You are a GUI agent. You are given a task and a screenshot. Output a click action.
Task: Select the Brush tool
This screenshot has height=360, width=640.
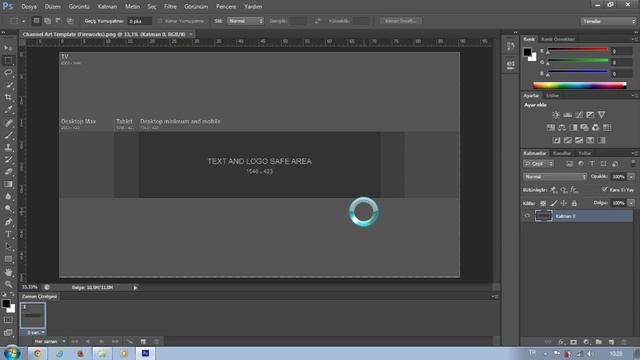(x=8, y=135)
